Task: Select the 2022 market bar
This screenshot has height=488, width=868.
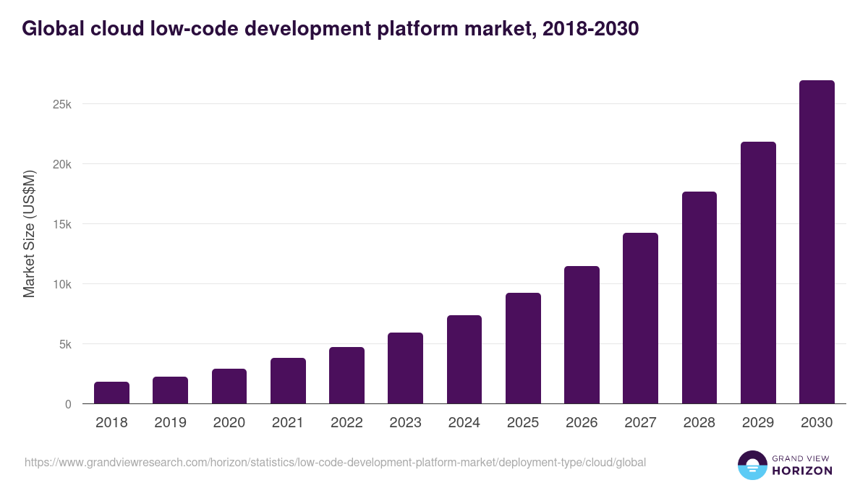Action: pos(346,375)
